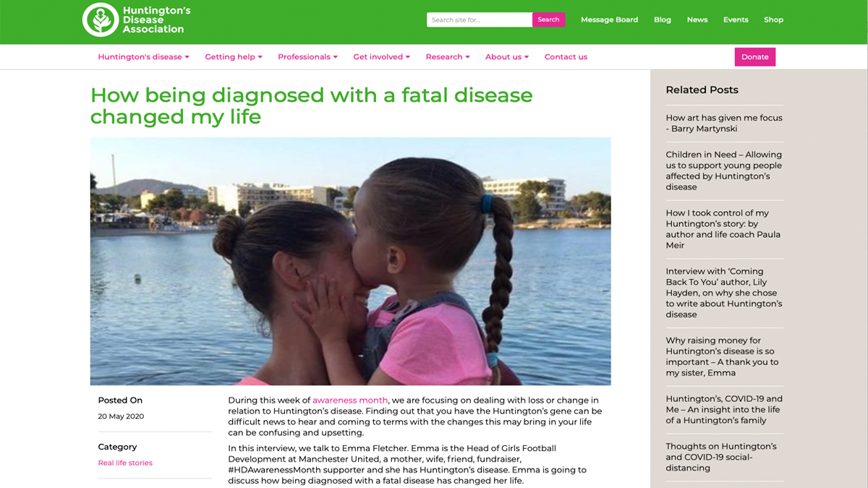Screen dimensions: 868x488
Task: Open the About us dropdown
Action: [507, 57]
